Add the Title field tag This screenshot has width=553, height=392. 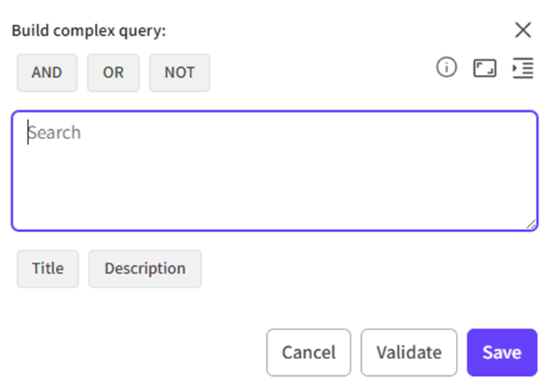47,268
